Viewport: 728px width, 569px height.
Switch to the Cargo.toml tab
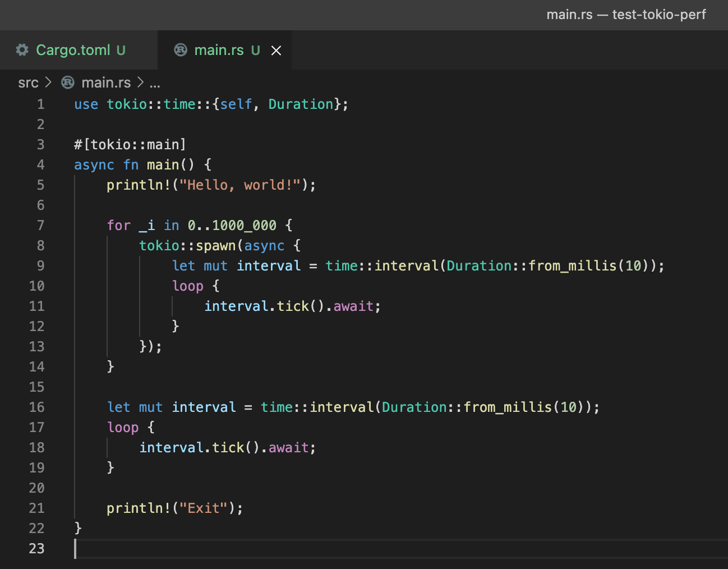coord(79,50)
